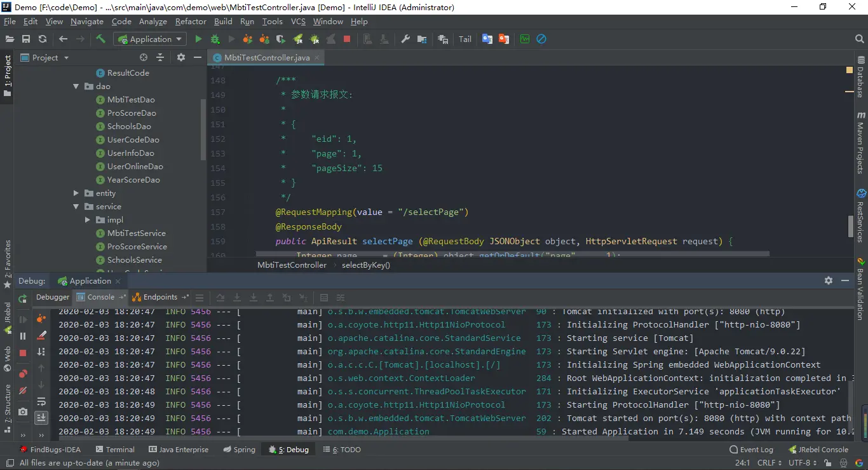
Task: Pause the program in the Debug panel
Action: 23,336
